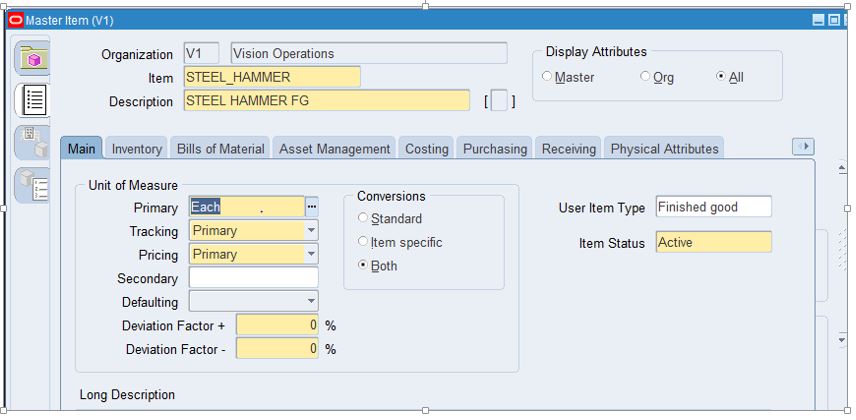Viewport: 856px width, 420px height.
Task: Select the list document sidebar icon
Action: coord(34,100)
